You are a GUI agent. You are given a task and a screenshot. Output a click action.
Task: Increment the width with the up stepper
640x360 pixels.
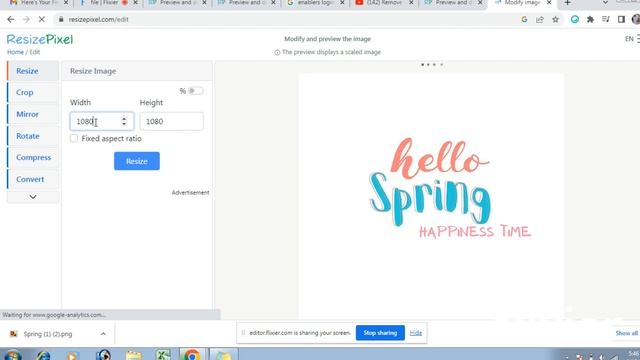tap(124, 118)
